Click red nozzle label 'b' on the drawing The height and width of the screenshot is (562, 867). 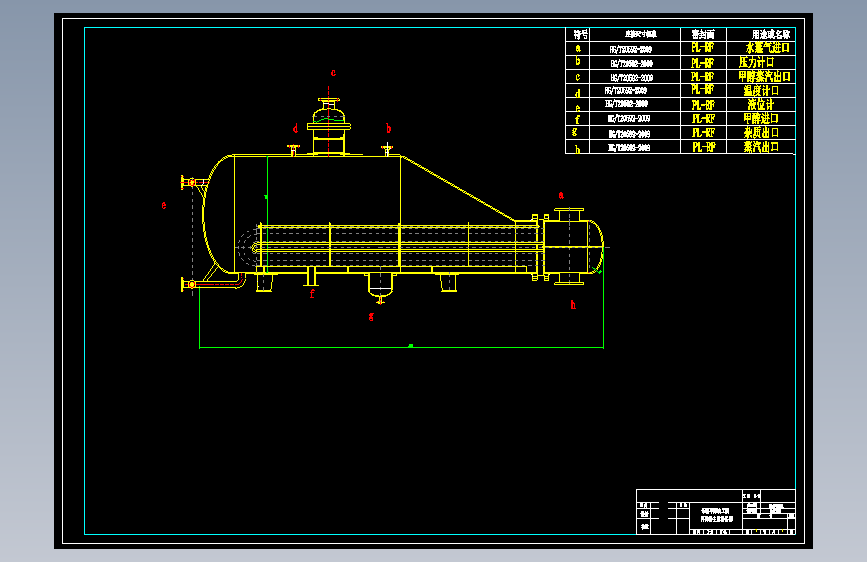click(x=389, y=128)
